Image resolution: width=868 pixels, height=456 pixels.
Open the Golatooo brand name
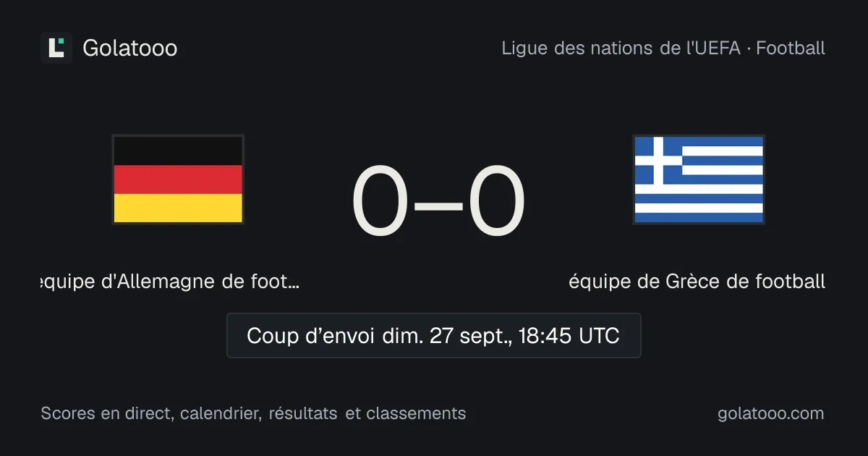(130, 48)
